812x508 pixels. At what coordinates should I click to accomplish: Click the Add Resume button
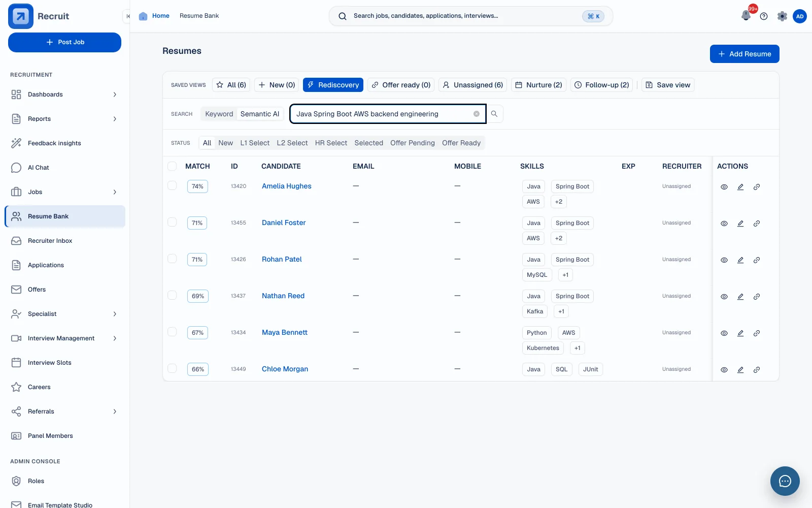(x=745, y=54)
